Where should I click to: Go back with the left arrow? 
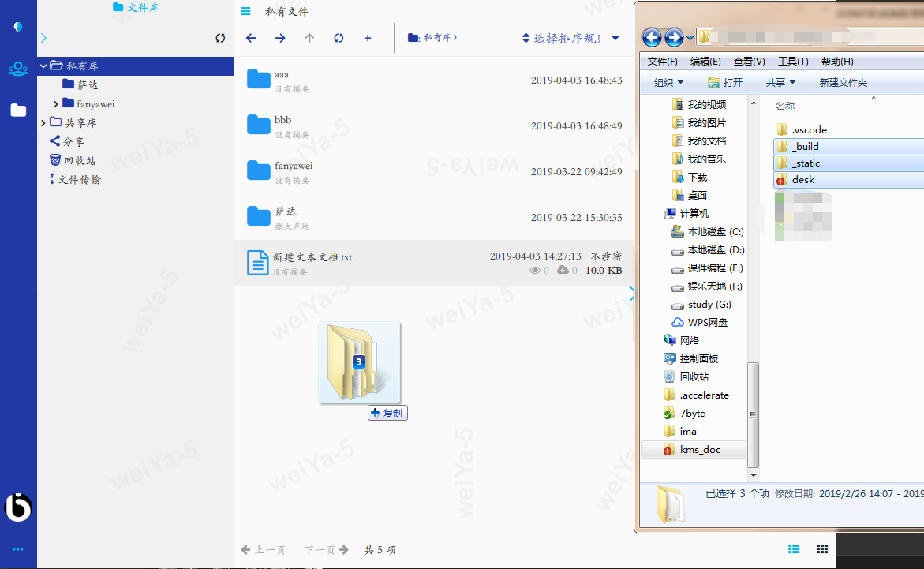(x=251, y=38)
